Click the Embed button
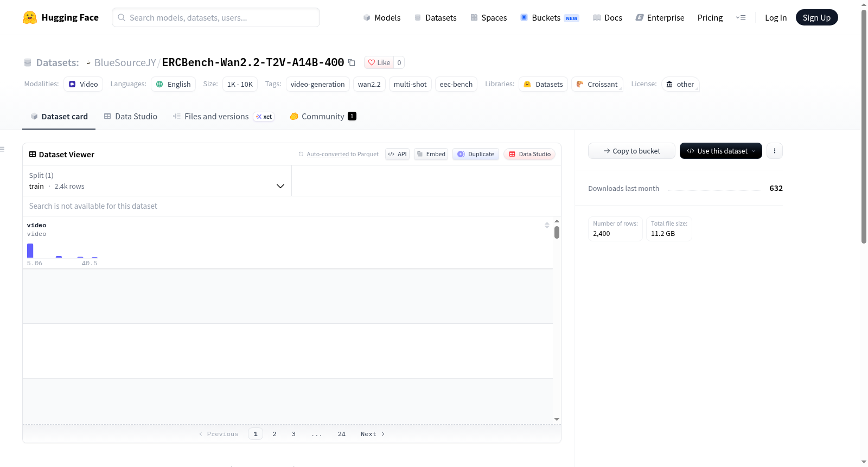 tap(431, 154)
